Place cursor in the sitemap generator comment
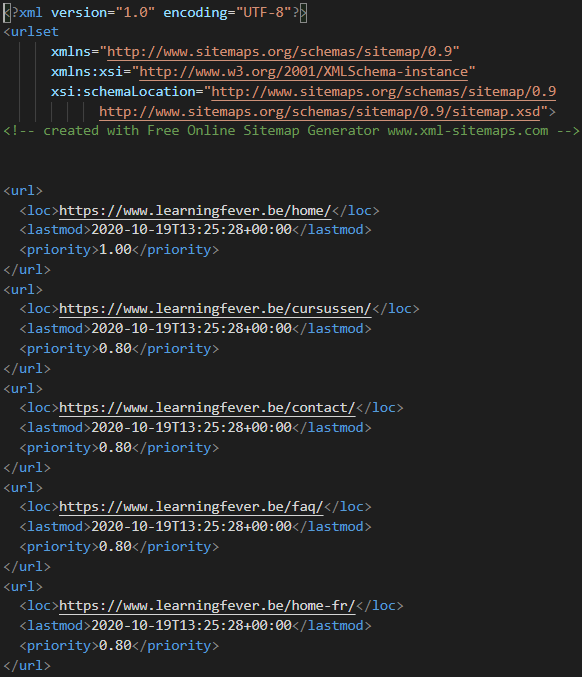The width and height of the screenshot is (582, 677). [x=291, y=131]
